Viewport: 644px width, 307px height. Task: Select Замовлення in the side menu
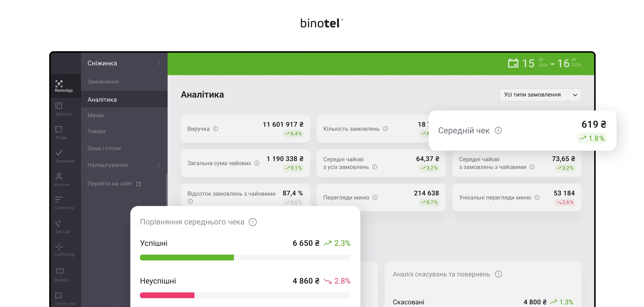pyautogui.click(x=124, y=82)
